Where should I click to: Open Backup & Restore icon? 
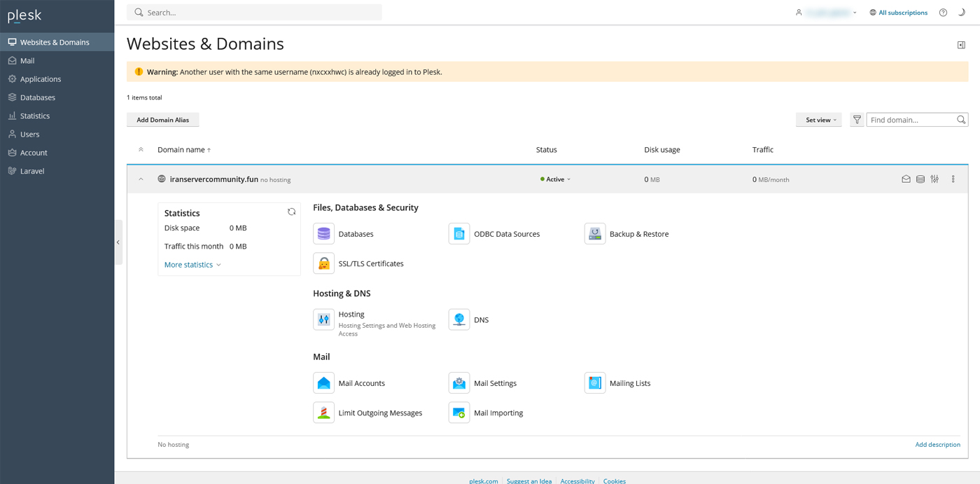pos(594,234)
